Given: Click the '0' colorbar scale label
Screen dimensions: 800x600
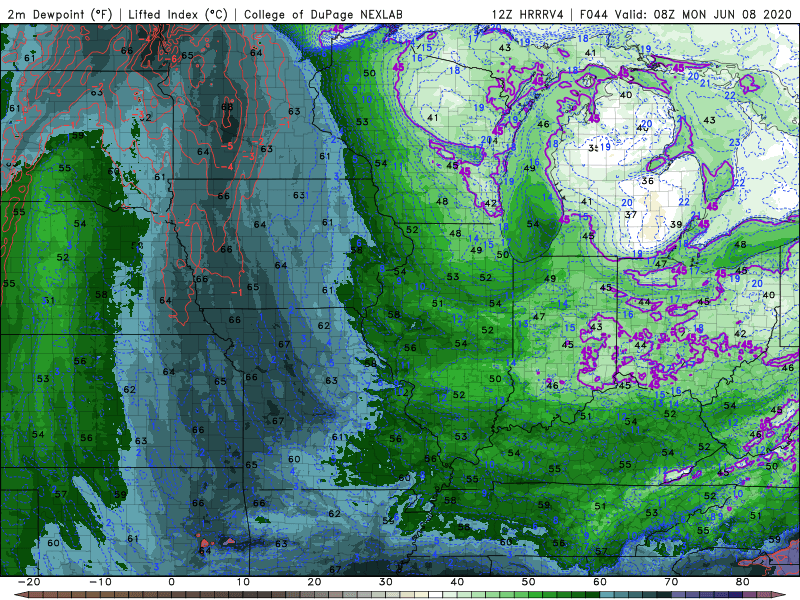Looking at the screenshot, I should (x=171, y=582).
